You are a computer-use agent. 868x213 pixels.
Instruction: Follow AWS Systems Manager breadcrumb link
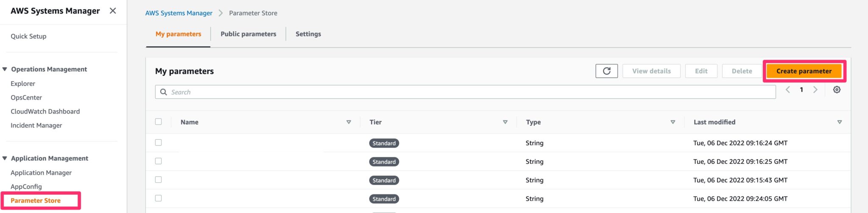(x=179, y=13)
